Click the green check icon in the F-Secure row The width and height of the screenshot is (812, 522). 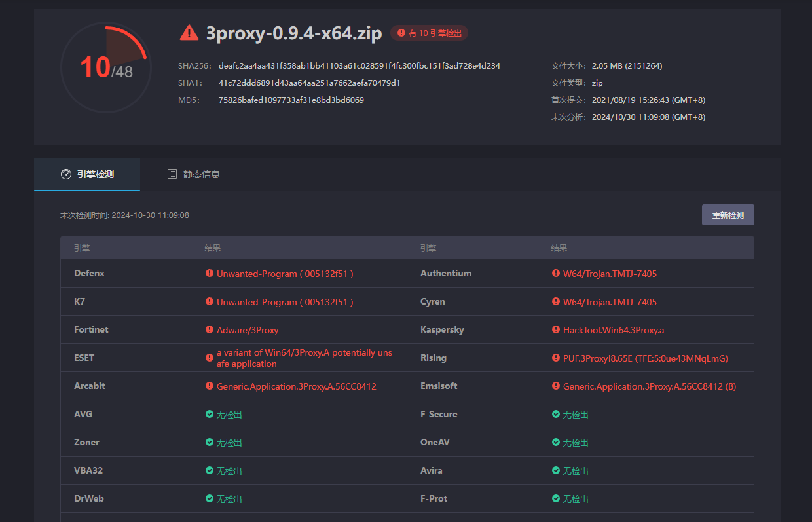tap(556, 414)
